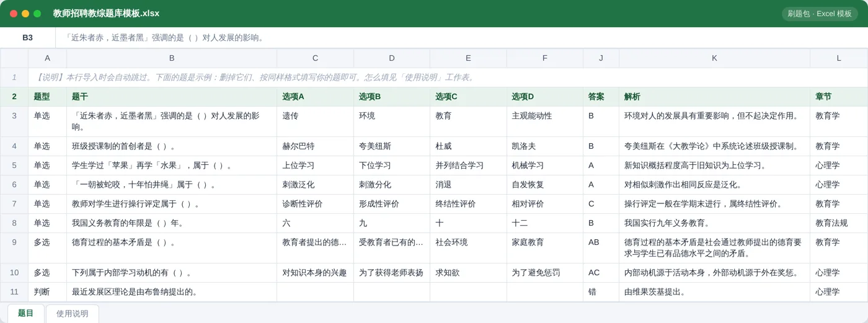The width and height of the screenshot is (868, 323).
Task: Click the 选项A header cell
Action: point(315,97)
